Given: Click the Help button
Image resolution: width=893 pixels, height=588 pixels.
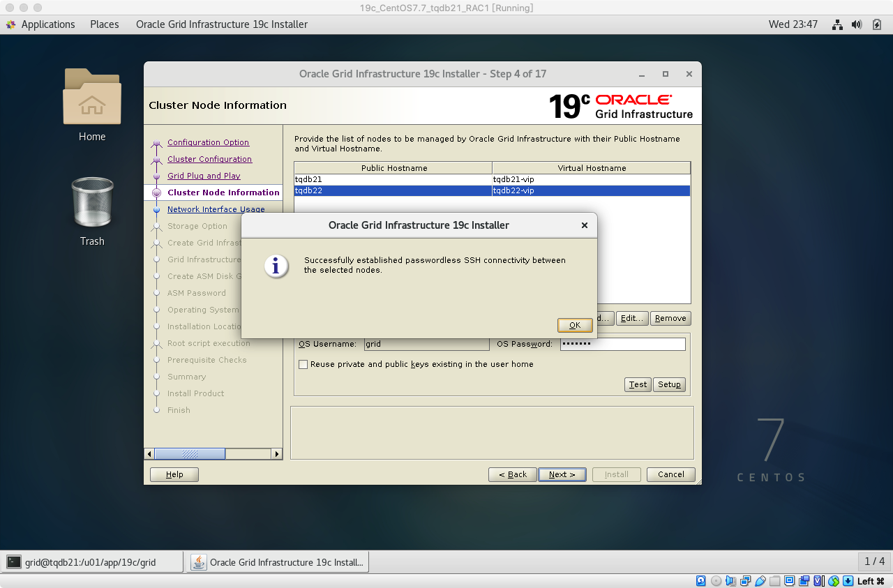Looking at the screenshot, I should tap(174, 474).
